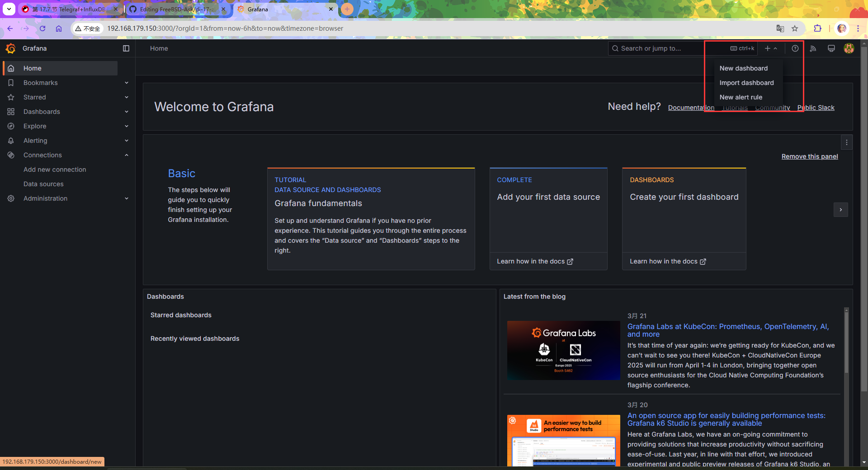Open the Chrome profile avatar
868x470 pixels.
point(841,28)
